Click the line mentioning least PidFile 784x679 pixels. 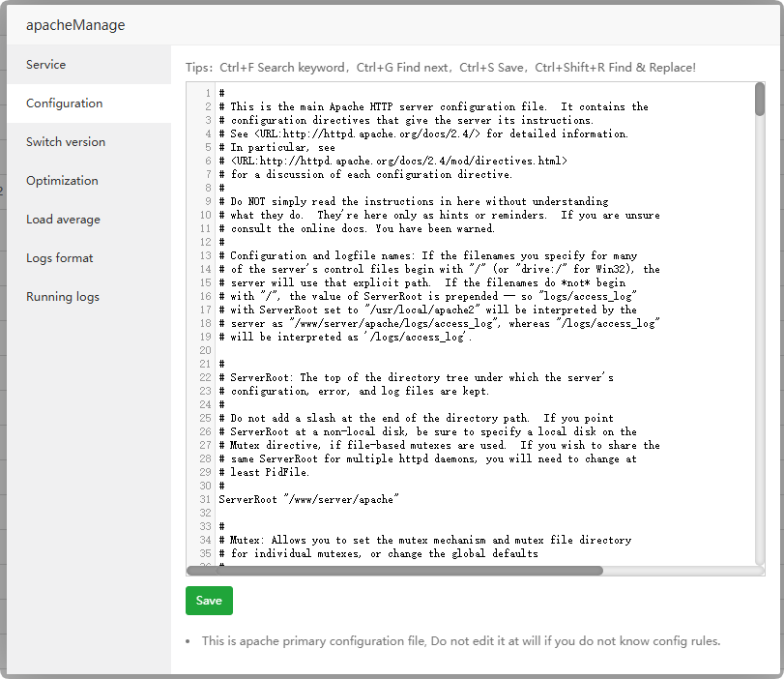tap(264, 472)
